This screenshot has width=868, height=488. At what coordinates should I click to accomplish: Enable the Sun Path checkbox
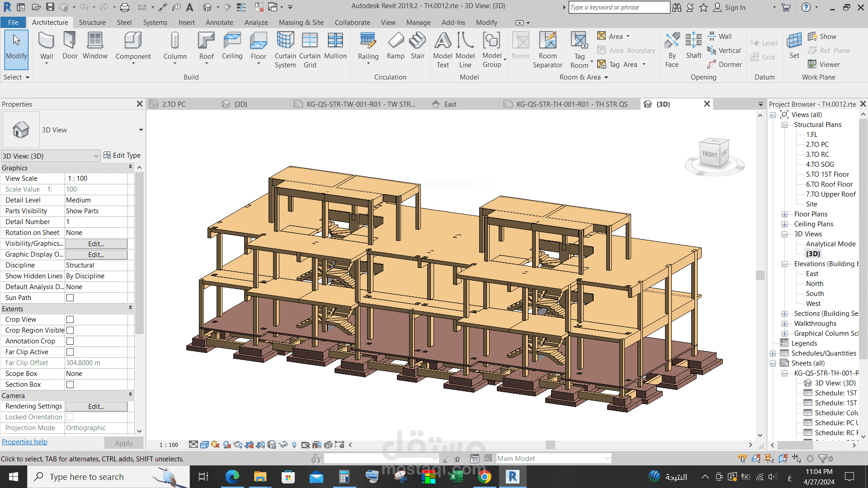coord(70,298)
